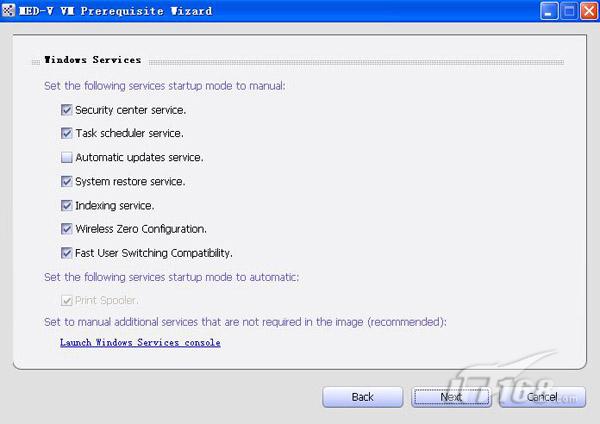The width and height of the screenshot is (600, 424).
Task: Click the disabled Print Spooler checkbox
Action: coord(67,300)
